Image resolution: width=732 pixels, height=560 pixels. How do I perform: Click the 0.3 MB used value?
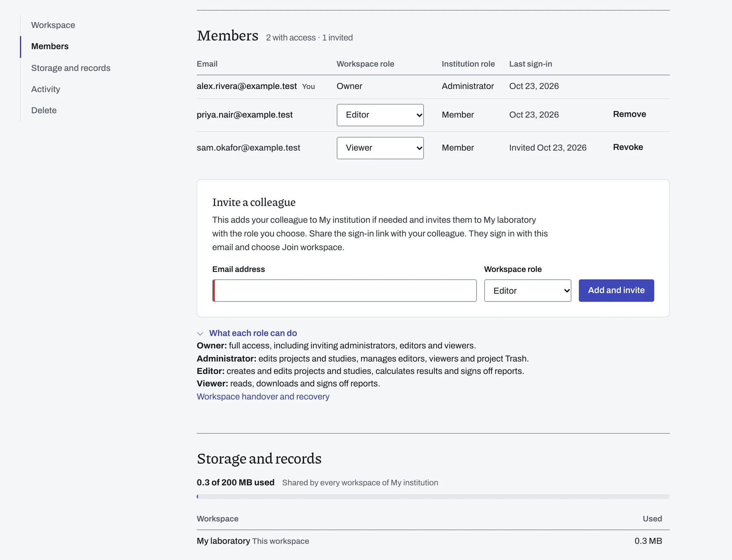click(x=648, y=541)
